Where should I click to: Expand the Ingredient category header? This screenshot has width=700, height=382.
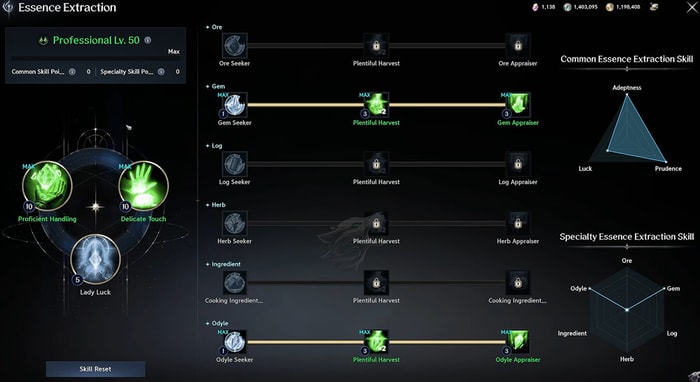[223, 264]
